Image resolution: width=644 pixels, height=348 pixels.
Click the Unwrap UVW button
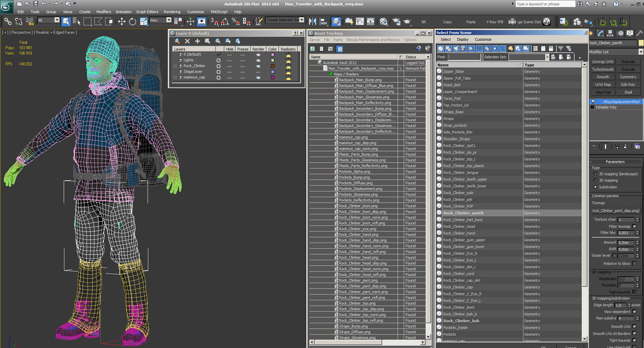click(x=603, y=62)
